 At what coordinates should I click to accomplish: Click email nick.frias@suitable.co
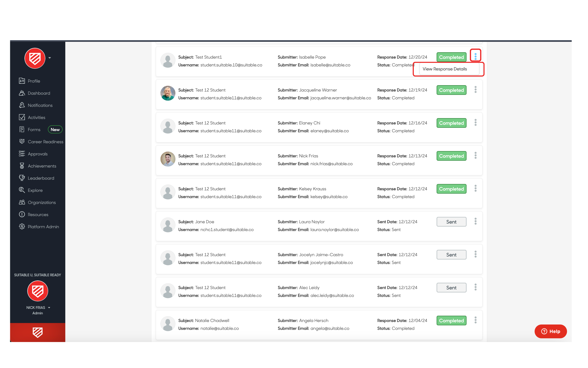click(331, 164)
